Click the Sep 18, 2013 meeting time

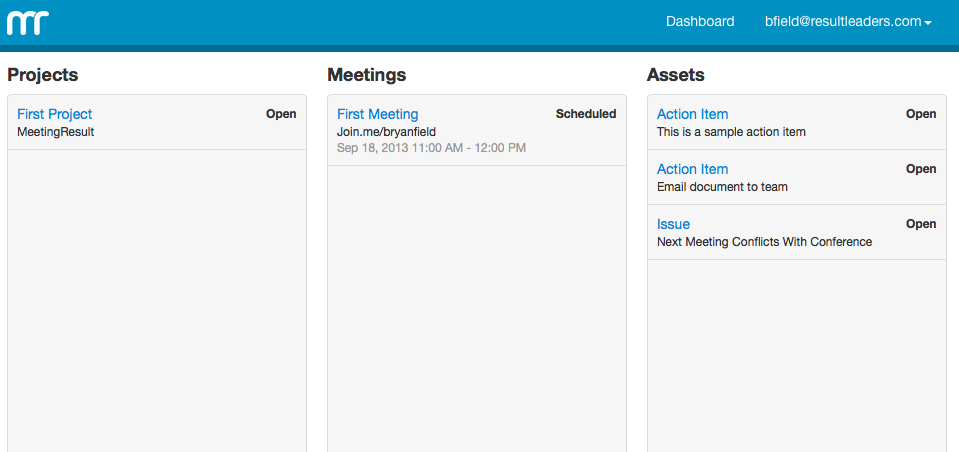[431, 148]
